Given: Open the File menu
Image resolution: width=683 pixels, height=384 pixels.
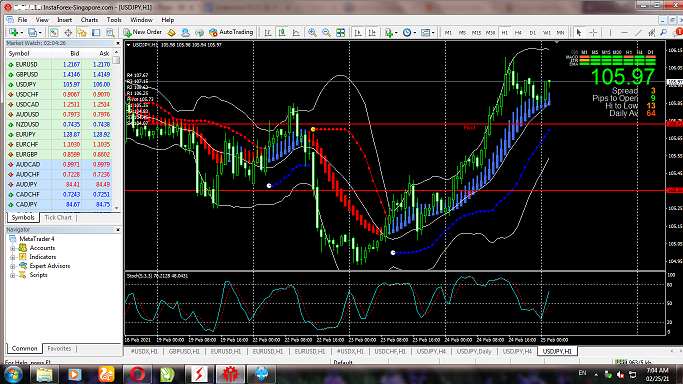Looking at the screenshot, I should [22, 20].
